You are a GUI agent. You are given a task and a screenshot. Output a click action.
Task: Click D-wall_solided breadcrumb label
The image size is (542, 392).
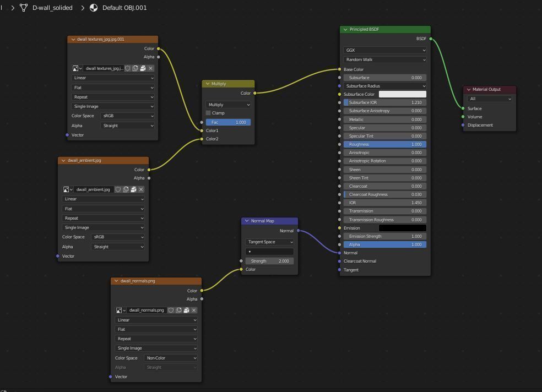[52, 8]
